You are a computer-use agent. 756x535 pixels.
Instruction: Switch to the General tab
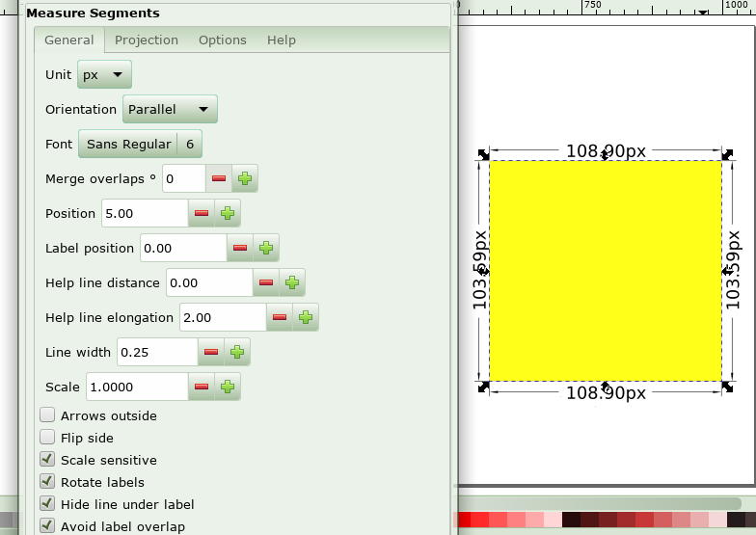tap(69, 40)
